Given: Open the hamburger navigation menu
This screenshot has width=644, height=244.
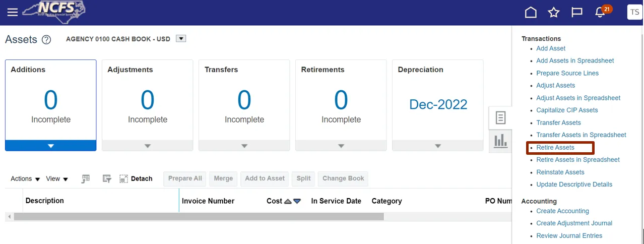Looking at the screenshot, I should (x=12, y=12).
